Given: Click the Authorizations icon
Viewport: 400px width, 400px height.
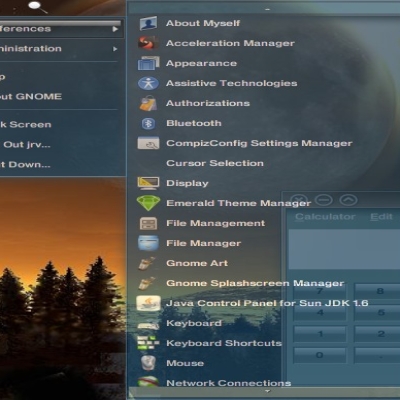Looking at the screenshot, I should coord(148,103).
